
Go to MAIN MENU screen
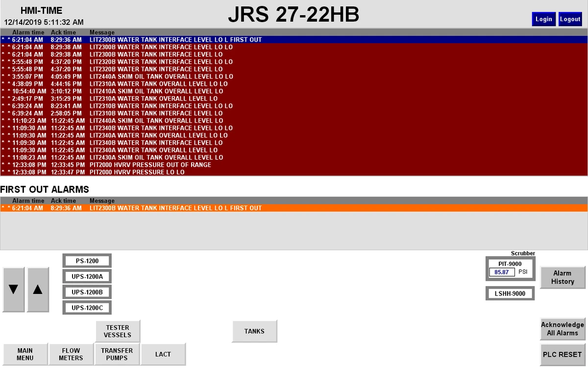click(x=25, y=354)
